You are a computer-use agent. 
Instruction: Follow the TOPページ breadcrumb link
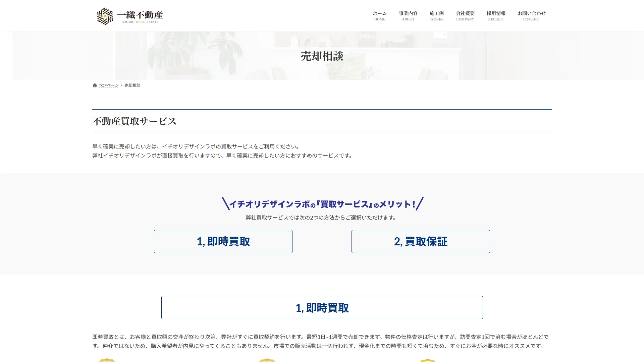click(x=109, y=85)
